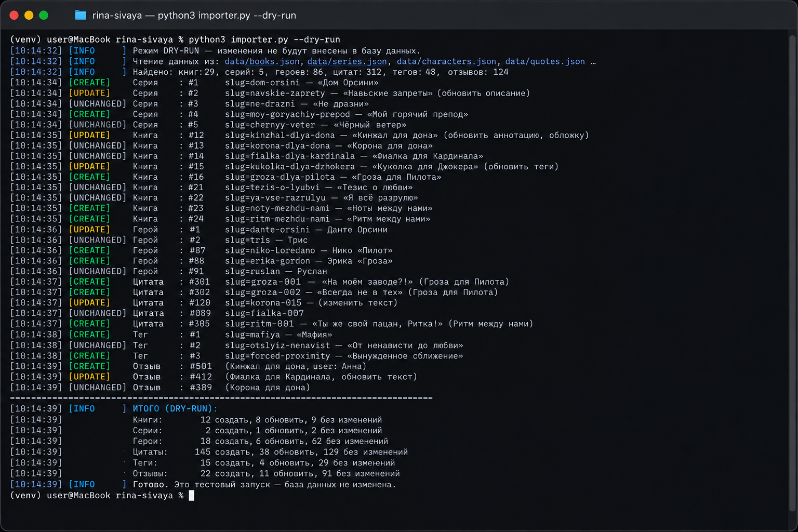Minimize the terminal with the yellow button
This screenshot has height=532, width=798.
pos(29,15)
